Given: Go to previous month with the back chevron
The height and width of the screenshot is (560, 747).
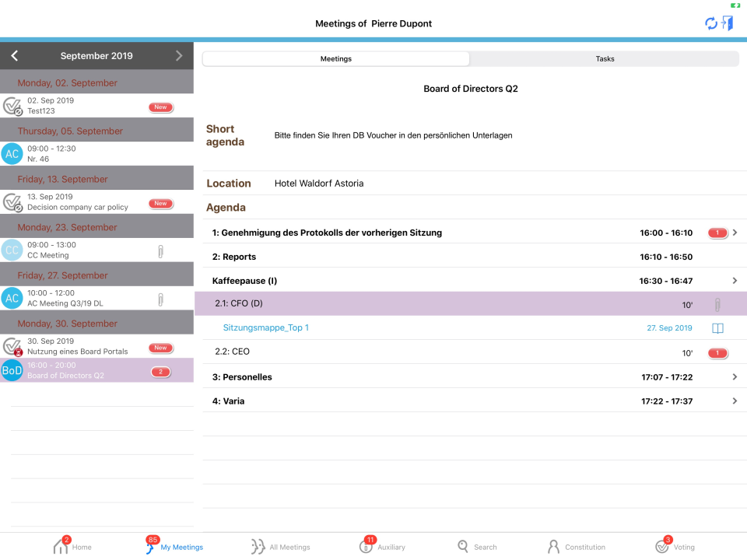Looking at the screenshot, I should coord(15,55).
